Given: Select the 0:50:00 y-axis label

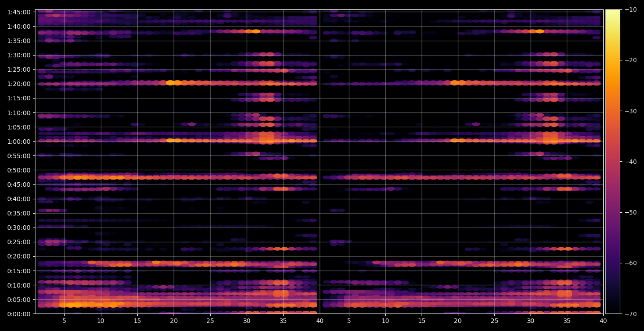Looking at the screenshot, I should click(x=18, y=170).
